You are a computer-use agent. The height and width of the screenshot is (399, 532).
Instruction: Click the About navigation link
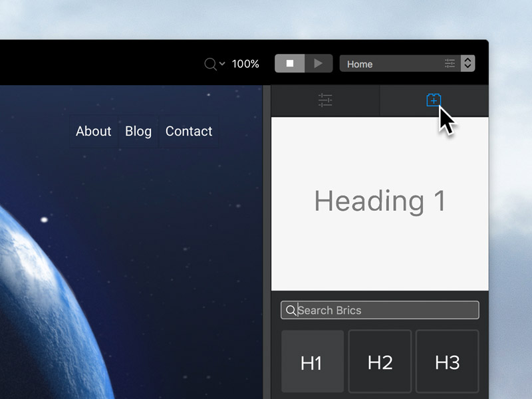coord(93,131)
